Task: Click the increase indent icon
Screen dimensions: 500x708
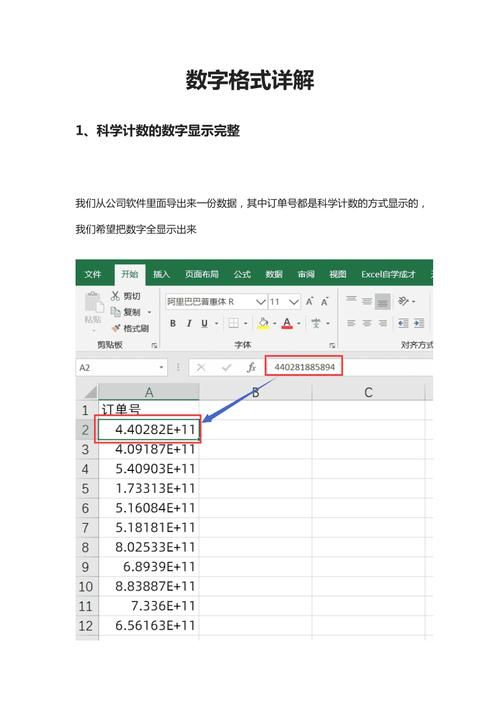Action: pyautogui.click(x=419, y=323)
